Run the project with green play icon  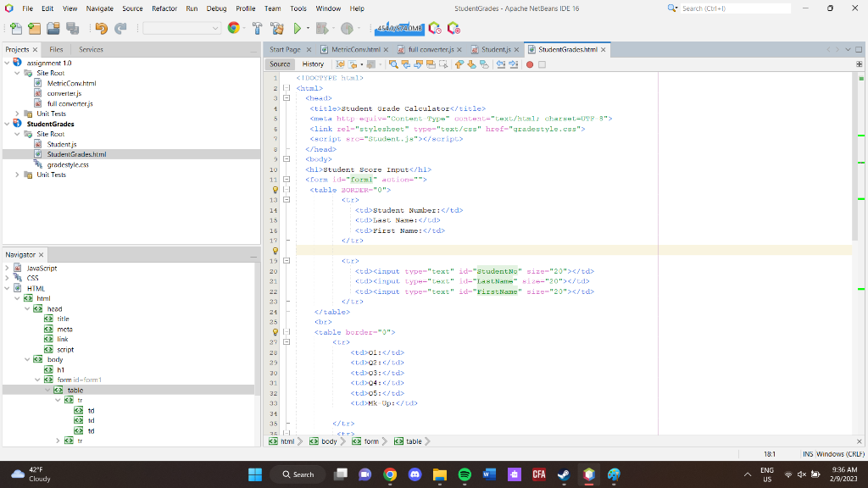pyautogui.click(x=297, y=28)
